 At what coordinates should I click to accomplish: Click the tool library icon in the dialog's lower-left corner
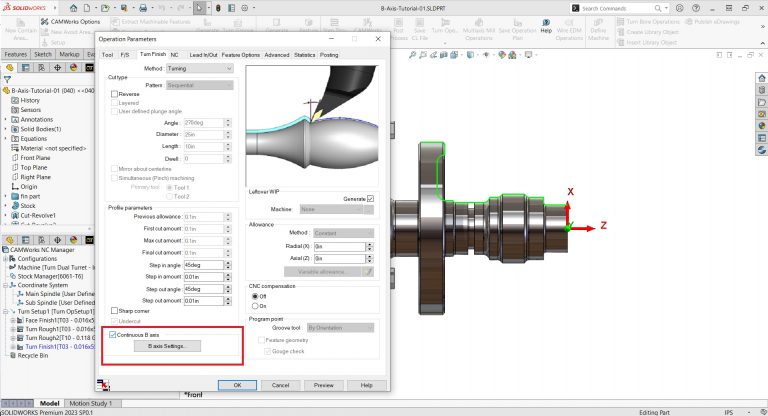103,385
